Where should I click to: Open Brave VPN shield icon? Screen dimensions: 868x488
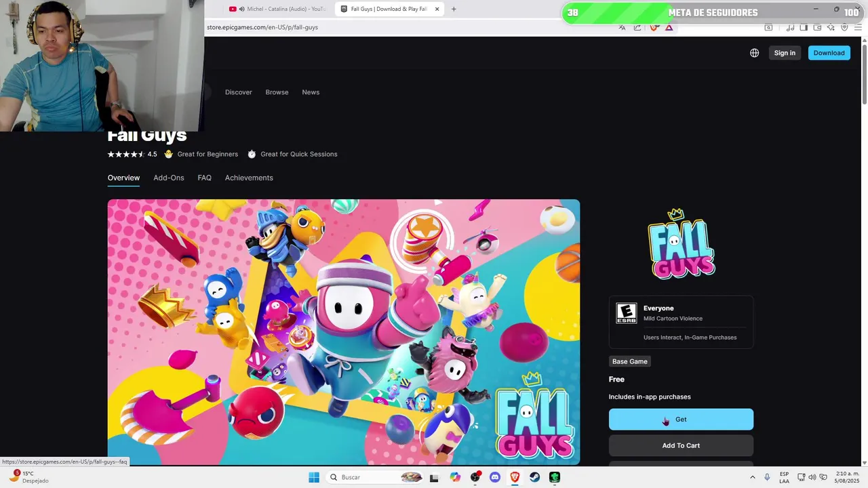pos(844,27)
